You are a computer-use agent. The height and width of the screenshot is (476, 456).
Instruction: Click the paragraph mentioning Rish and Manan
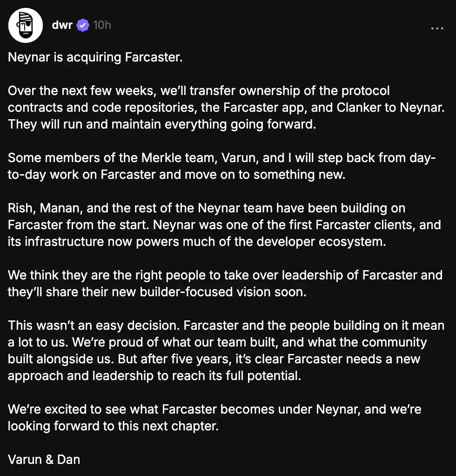pos(223,224)
